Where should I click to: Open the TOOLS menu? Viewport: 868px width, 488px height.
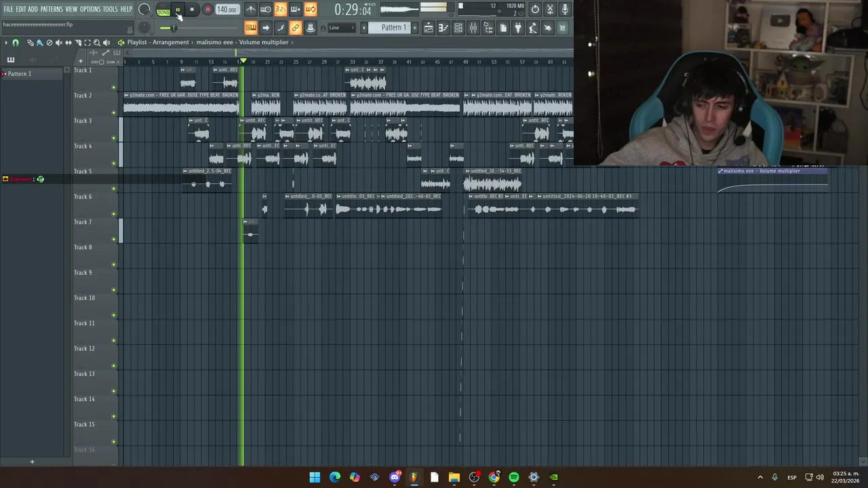click(x=110, y=9)
